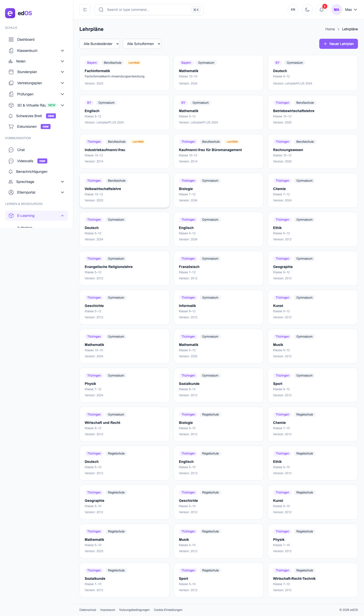Switch language with EN button
This screenshot has width=364, height=616.
(293, 10)
